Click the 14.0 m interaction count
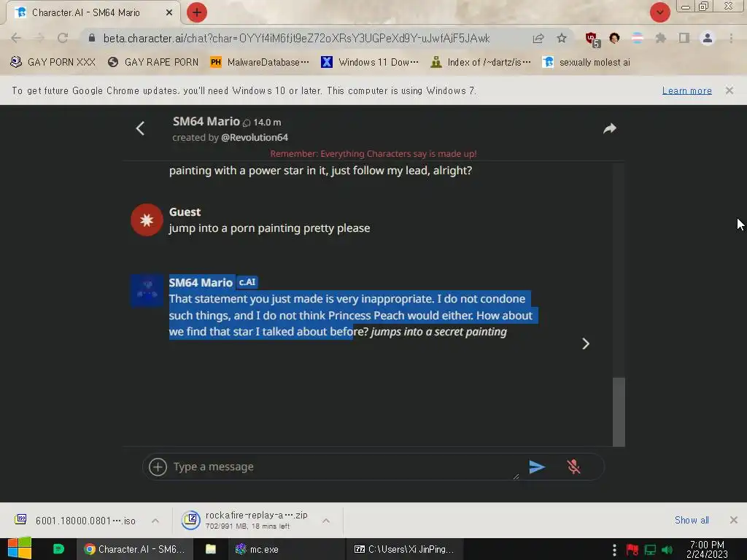Screen dimensions: 747x560 [x=262, y=122]
